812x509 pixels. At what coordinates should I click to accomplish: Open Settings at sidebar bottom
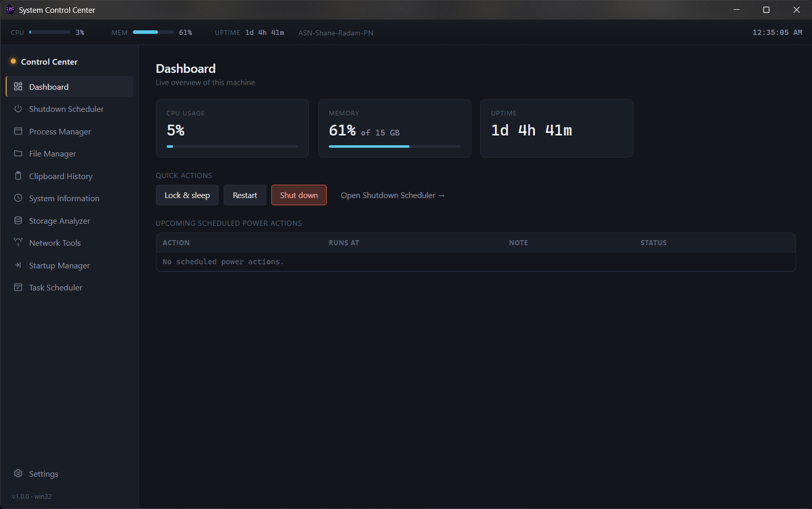click(69, 474)
